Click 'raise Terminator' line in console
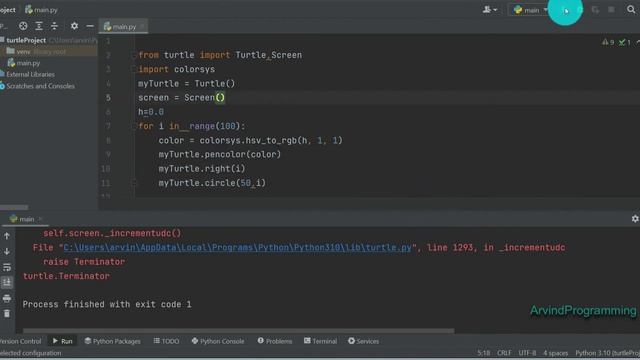 coord(84,262)
